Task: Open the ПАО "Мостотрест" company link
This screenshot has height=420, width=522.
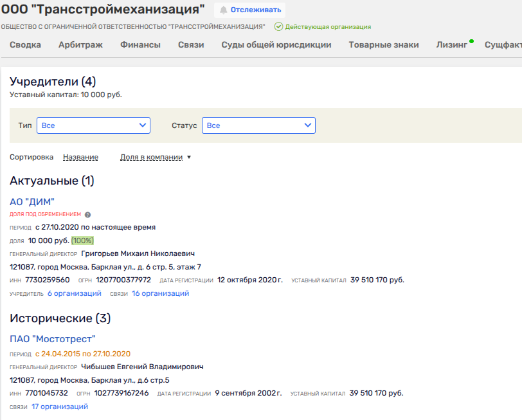Action: pos(53,339)
